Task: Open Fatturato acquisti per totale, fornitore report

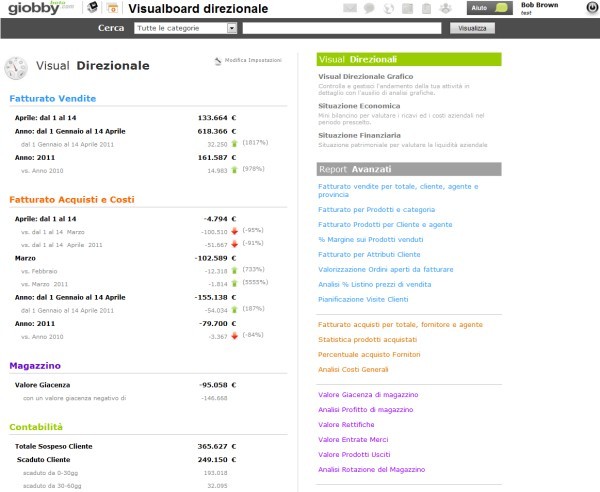Action: (400, 324)
